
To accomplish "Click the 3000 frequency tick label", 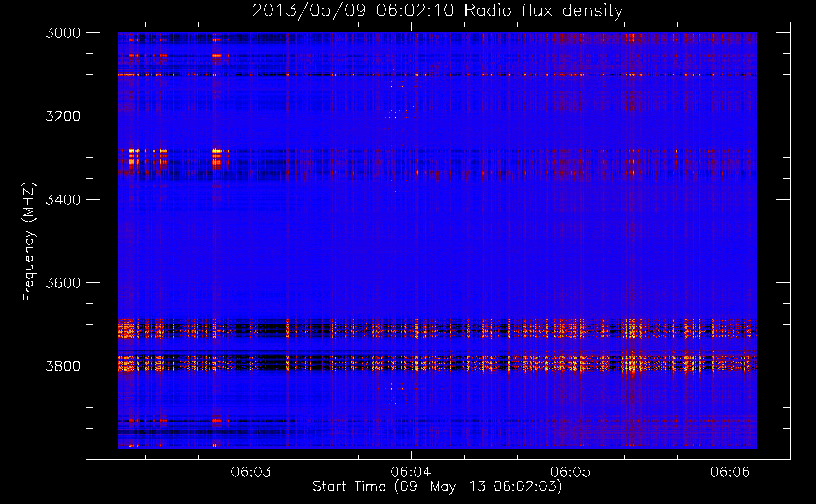I will 63,33.
